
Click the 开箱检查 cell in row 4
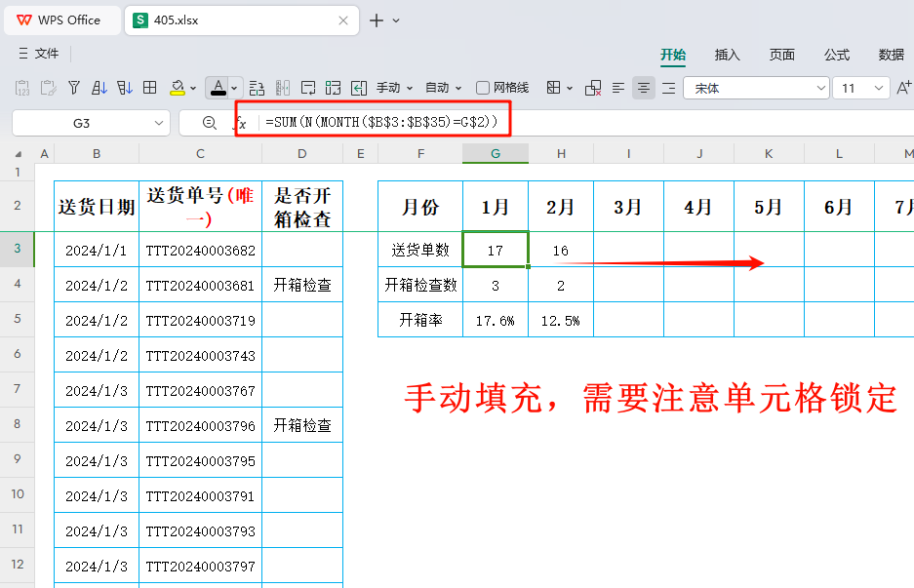302,285
